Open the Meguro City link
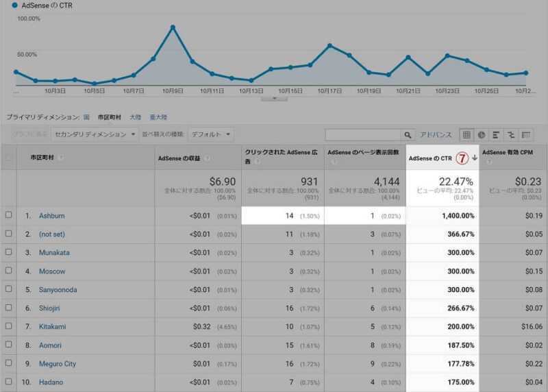The image size is (548, 392). 58,364
